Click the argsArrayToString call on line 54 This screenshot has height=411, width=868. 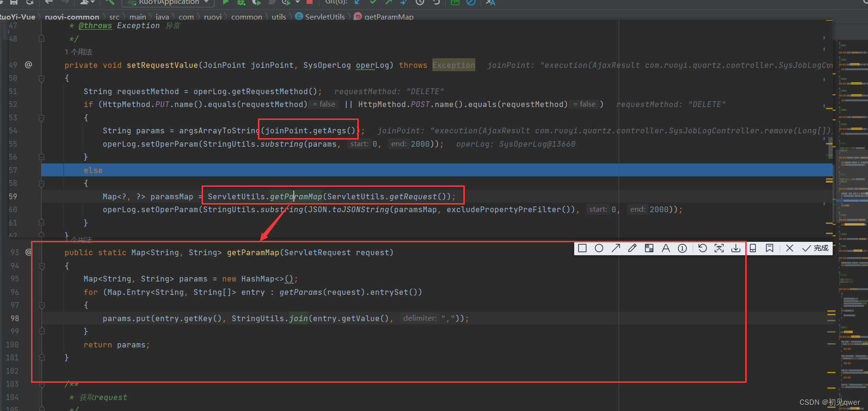tap(220, 130)
